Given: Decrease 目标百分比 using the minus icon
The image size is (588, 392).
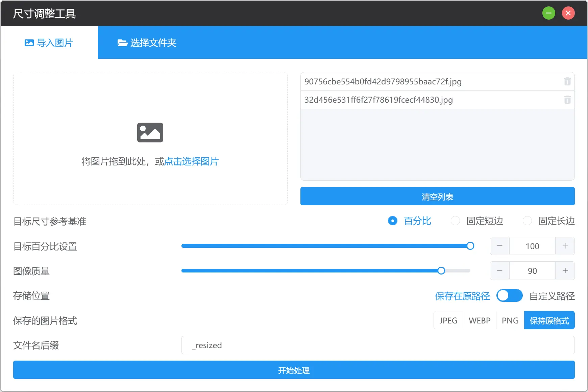Looking at the screenshot, I should (x=500, y=246).
